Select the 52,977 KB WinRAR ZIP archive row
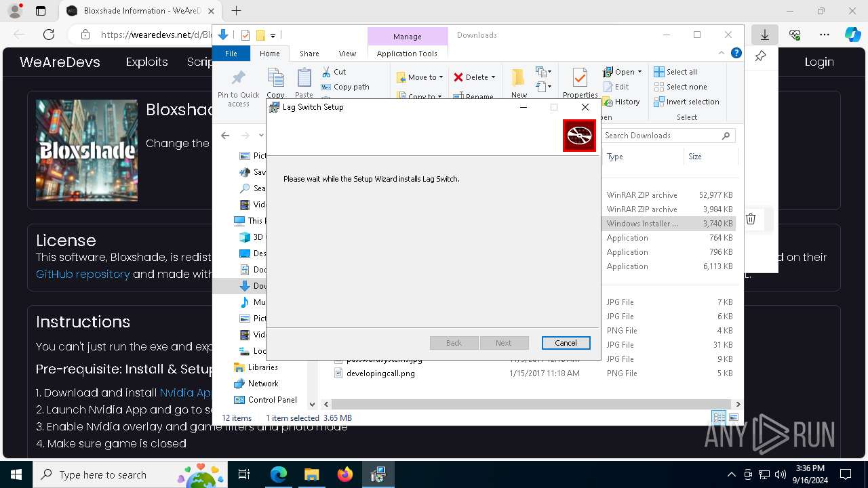 click(x=669, y=195)
